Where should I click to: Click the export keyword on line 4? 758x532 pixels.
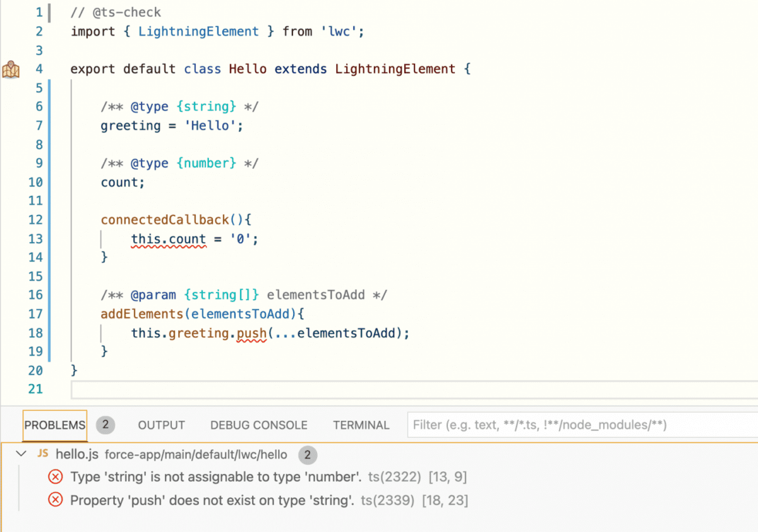click(93, 69)
